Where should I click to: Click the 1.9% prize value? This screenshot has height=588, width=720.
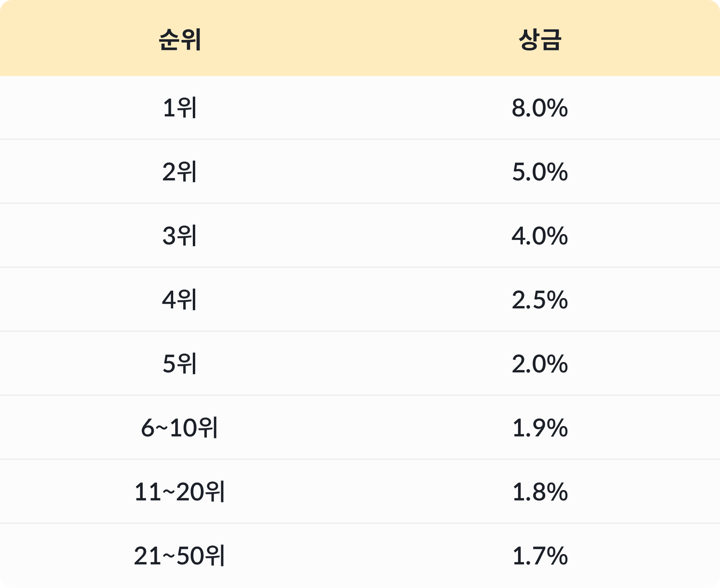[x=540, y=428]
